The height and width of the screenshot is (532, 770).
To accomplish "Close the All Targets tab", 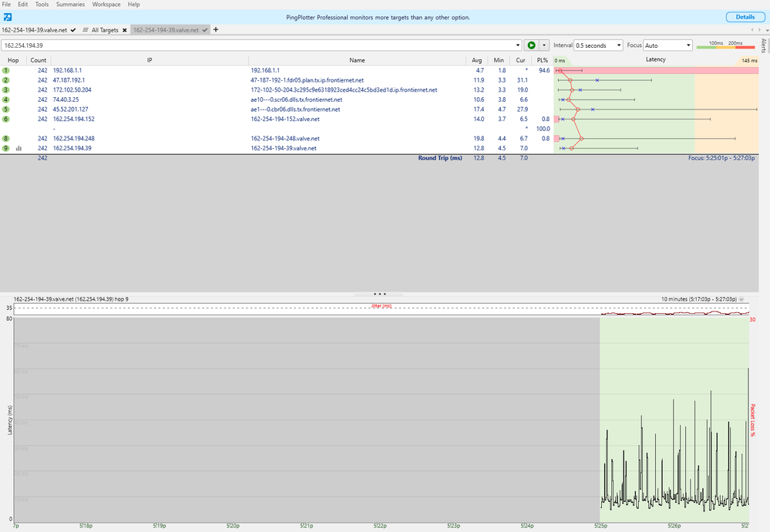I will (125, 30).
